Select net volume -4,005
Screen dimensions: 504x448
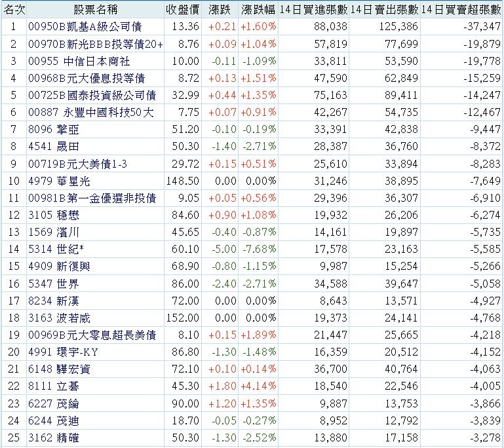[486, 386]
